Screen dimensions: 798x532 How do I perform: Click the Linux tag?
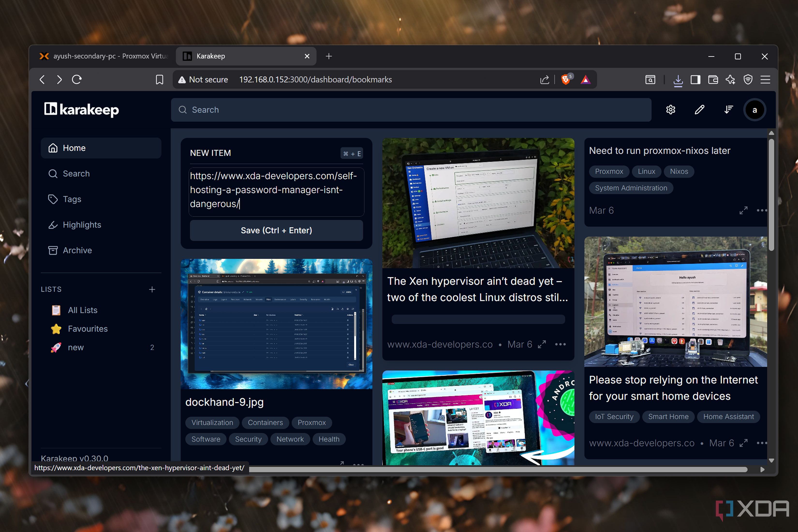(646, 171)
